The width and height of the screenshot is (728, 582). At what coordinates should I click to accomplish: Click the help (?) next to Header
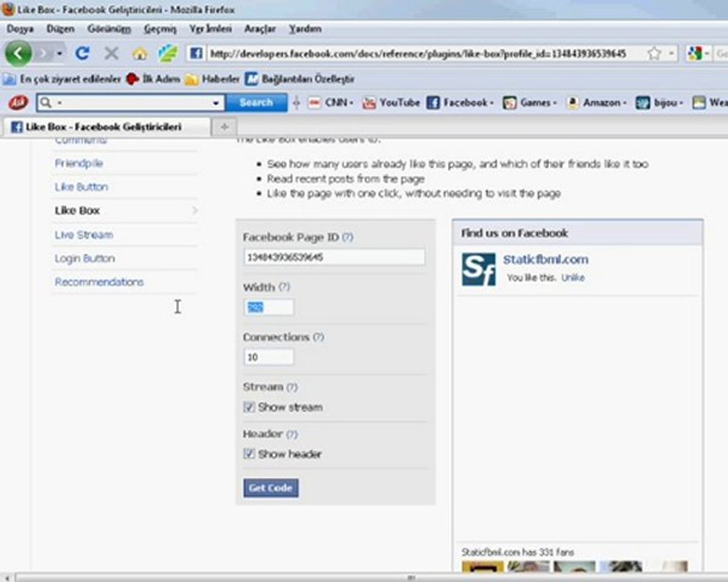pos(292,434)
